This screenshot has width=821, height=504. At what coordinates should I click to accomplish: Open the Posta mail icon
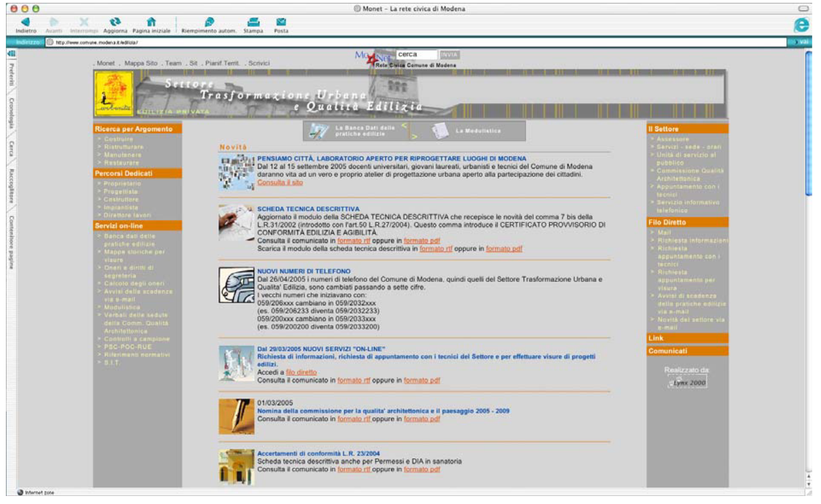[281, 22]
